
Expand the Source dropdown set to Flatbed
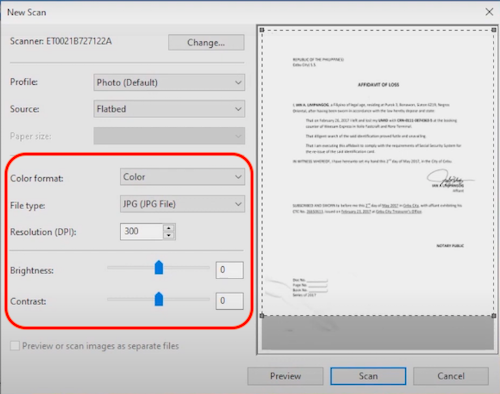pyautogui.click(x=169, y=109)
